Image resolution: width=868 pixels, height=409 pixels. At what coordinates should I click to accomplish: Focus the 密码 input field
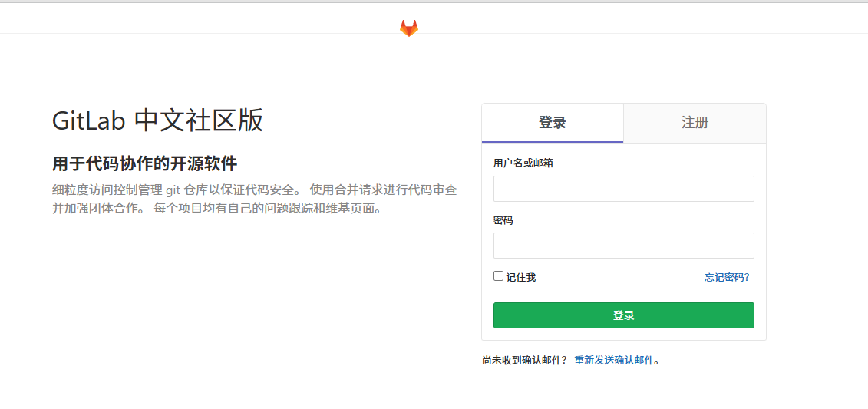[623, 246]
